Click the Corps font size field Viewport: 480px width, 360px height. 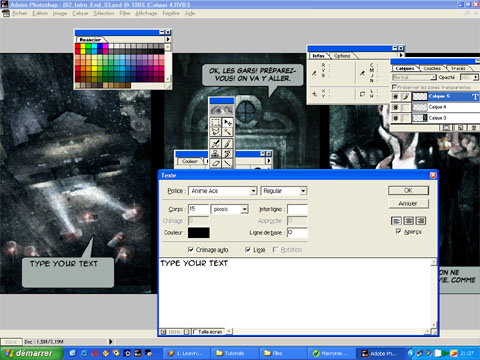[x=198, y=209]
